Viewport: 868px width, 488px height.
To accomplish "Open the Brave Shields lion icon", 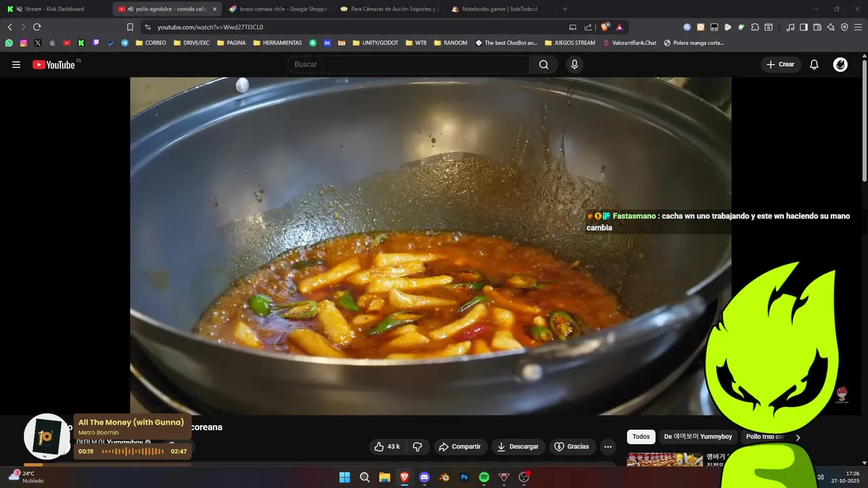I will (x=605, y=27).
